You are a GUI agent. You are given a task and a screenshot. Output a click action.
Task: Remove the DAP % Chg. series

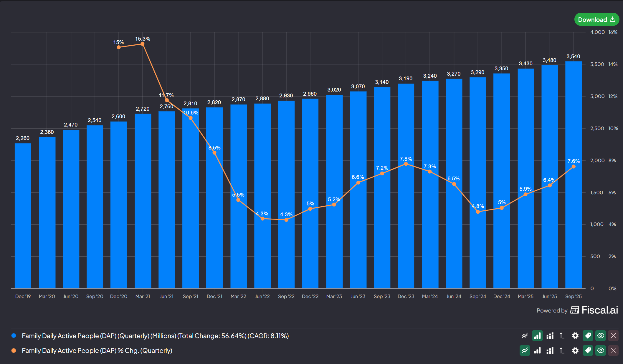coord(613,350)
